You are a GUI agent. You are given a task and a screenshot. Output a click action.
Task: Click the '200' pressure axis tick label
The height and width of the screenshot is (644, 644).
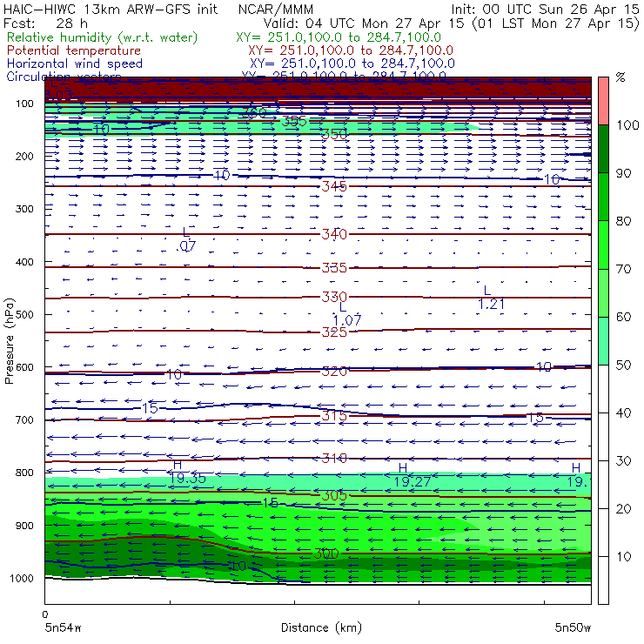[24, 157]
